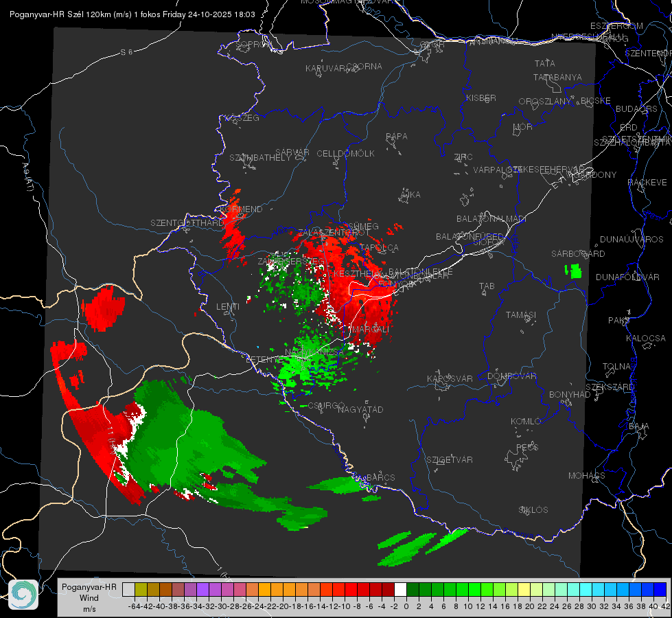The image size is (672, 618).
Task: Click the ZIRC city label
Action: pyautogui.click(x=463, y=157)
